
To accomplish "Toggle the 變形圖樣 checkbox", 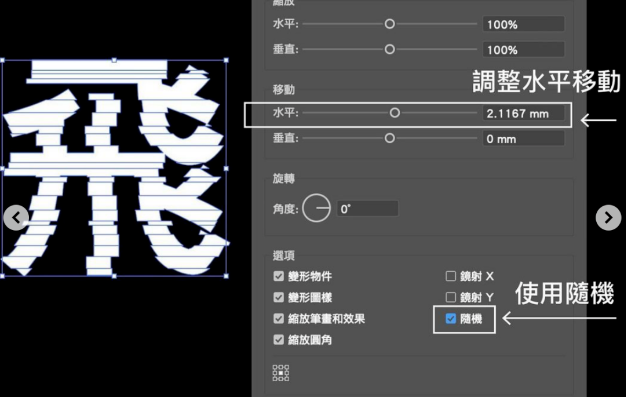I will pos(279,297).
